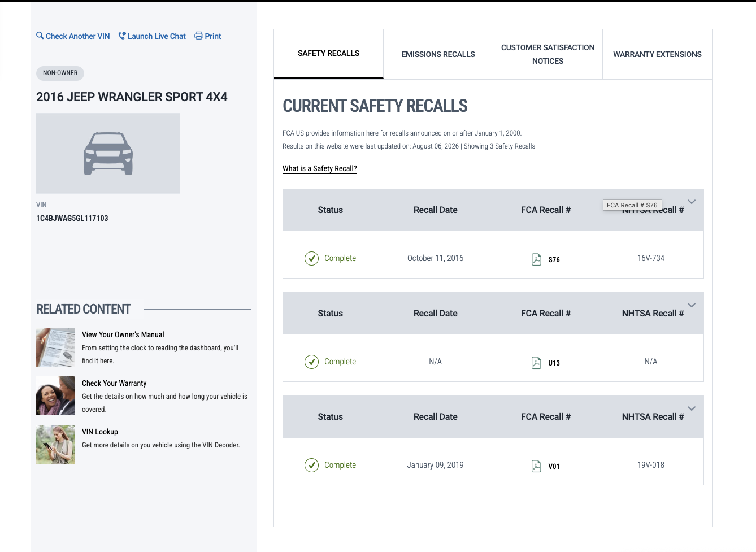
Task: Click the vehicle placeholder car image
Action: pos(108,153)
